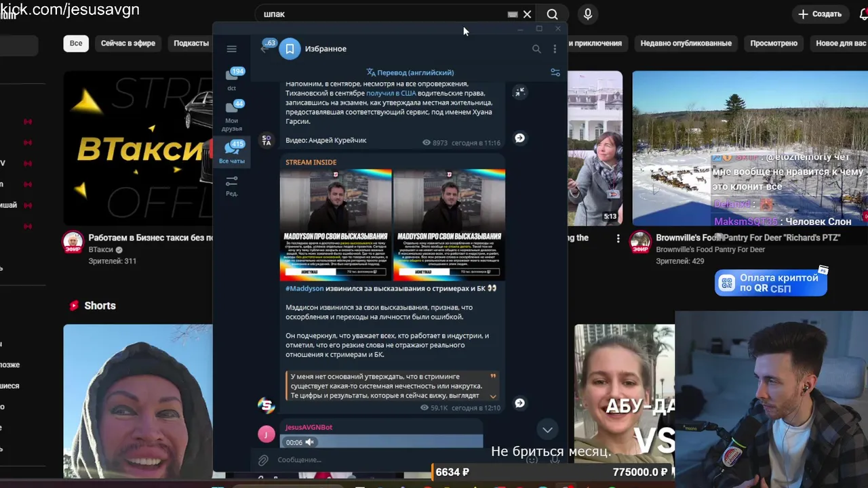Select the Сейчас в эфире filter chip
This screenshot has height=488, width=868.
128,43
